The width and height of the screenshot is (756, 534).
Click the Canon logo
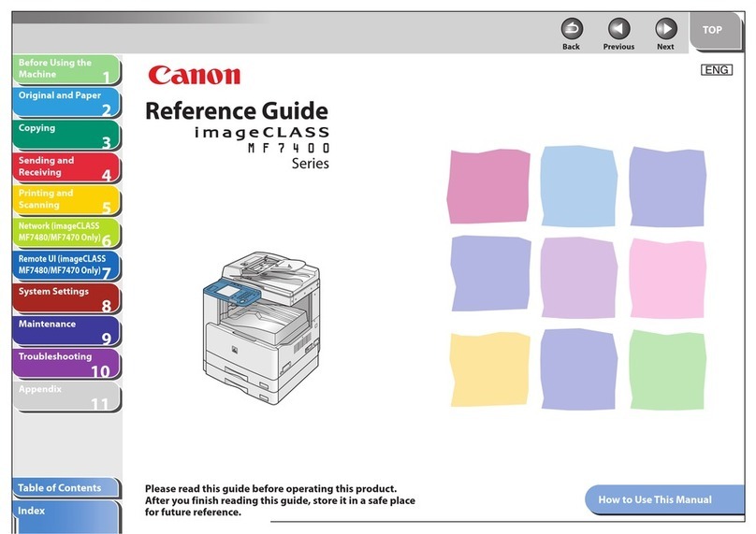pyautogui.click(x=194, y=75)
